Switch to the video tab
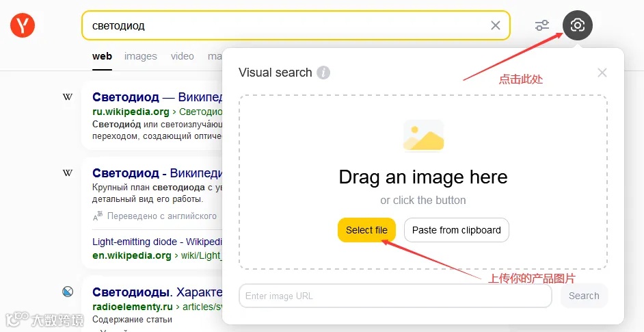This screenshot has height=332, width=644. [x=183, y=56]
